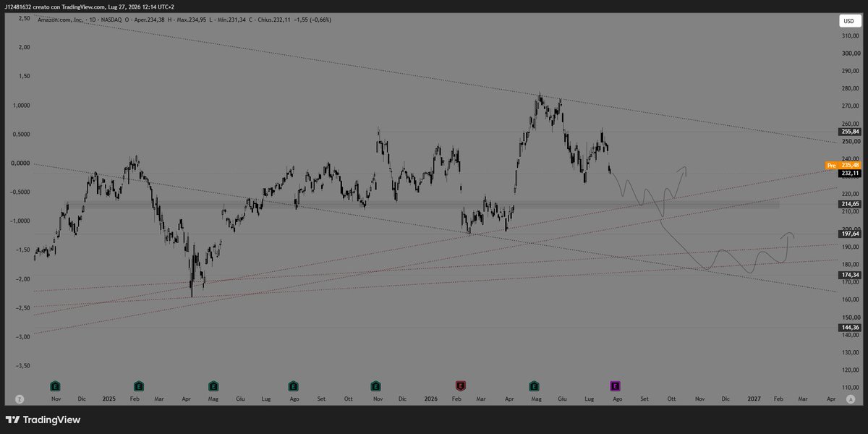This screenshot has height=434, width=868.
Task: Select the 197,64 price label
Action: [849, 234]
